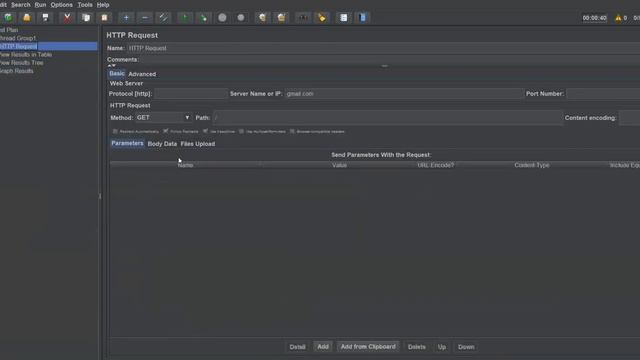Click the Reset Search icon
Viewport: 640px width, 360px height.
click(x=322, y=18)
